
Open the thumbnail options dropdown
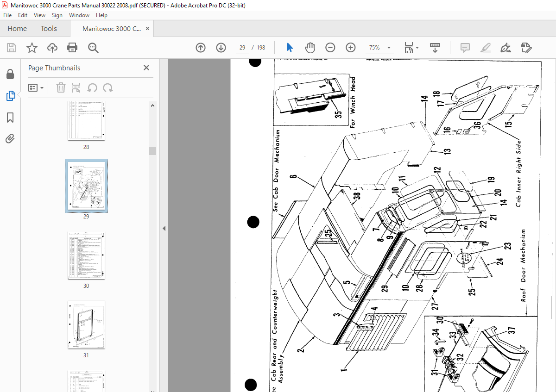36,87
